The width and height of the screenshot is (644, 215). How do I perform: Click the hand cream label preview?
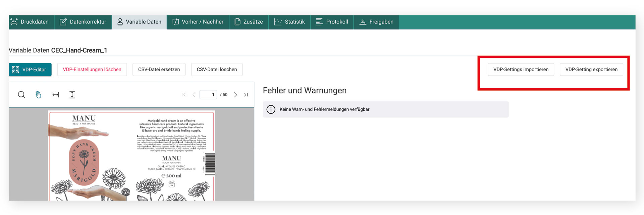tap(131, 155)
